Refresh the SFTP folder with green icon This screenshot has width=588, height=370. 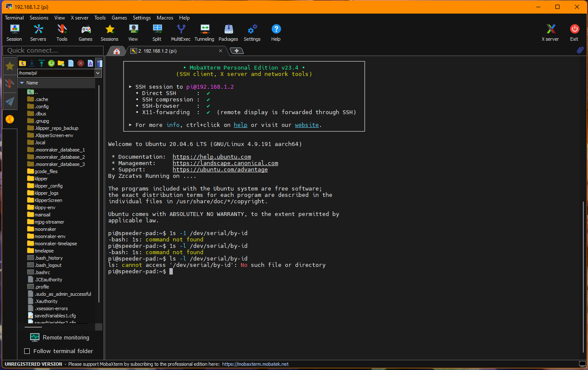[x=51, y=63]
